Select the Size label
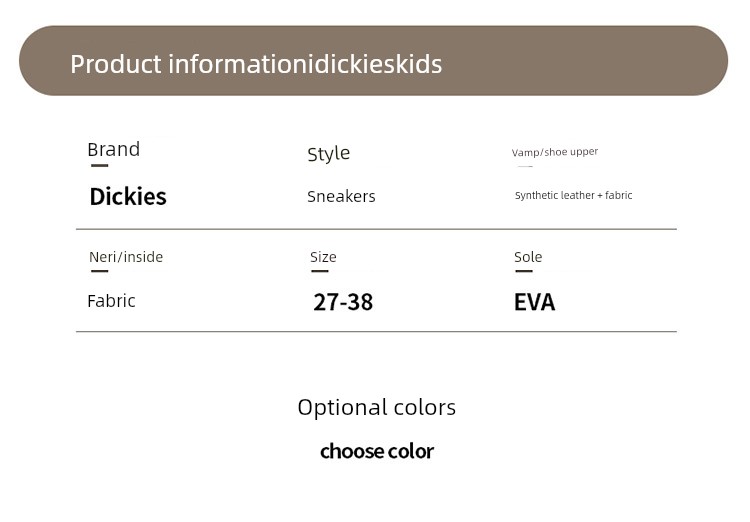This screenshot has height=522, width=750. pos(323,257)
